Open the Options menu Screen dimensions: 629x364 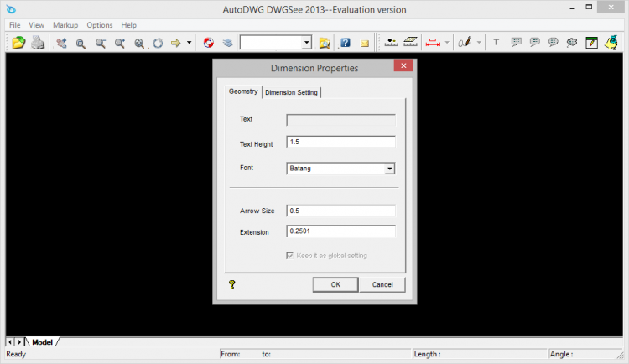click(100, 25)
